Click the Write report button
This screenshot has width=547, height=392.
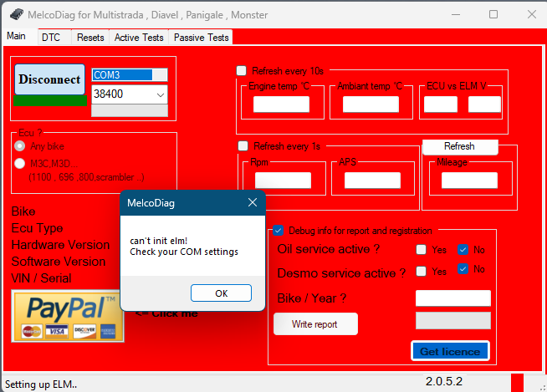[315, 324]
